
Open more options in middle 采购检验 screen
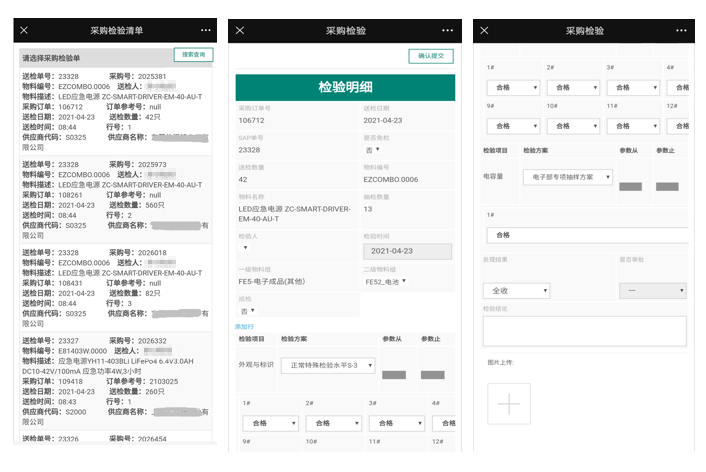448,30
